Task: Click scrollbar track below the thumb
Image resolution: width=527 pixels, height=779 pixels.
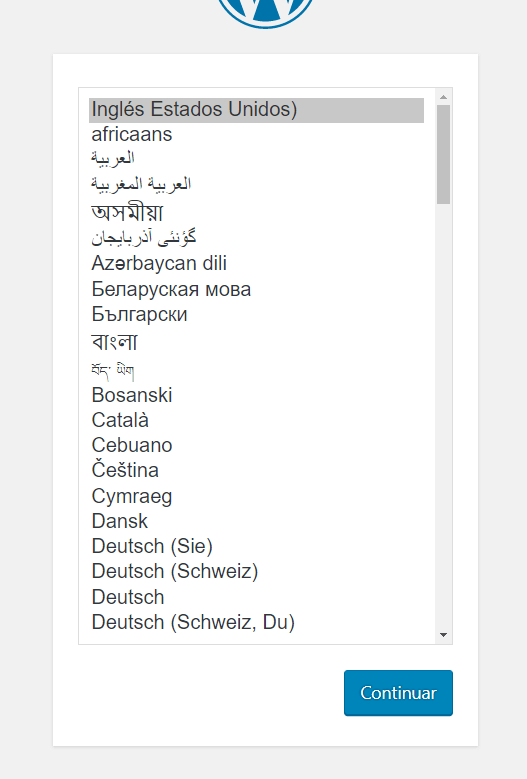Action: [444, 415]
